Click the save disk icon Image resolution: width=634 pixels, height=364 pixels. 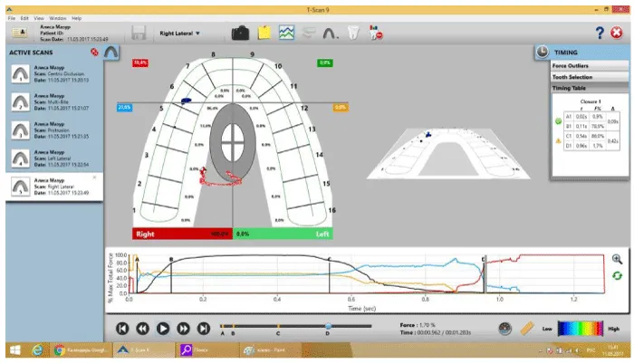tap(139, 33)
